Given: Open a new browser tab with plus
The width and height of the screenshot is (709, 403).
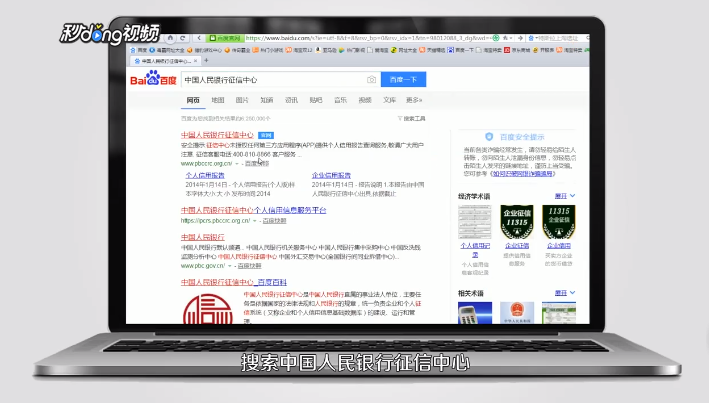Looking at the screenshot, I should click(x=206, y=60).
